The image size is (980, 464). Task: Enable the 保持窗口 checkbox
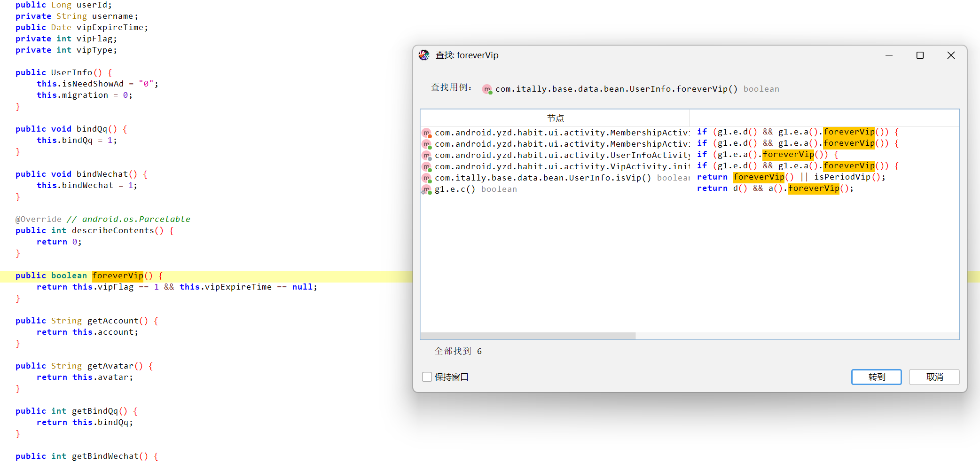[x=427, y=377]
